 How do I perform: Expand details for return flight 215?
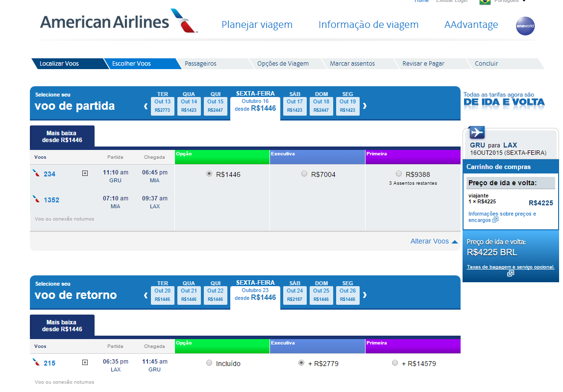pyautogui.click(x=85, y=363)
